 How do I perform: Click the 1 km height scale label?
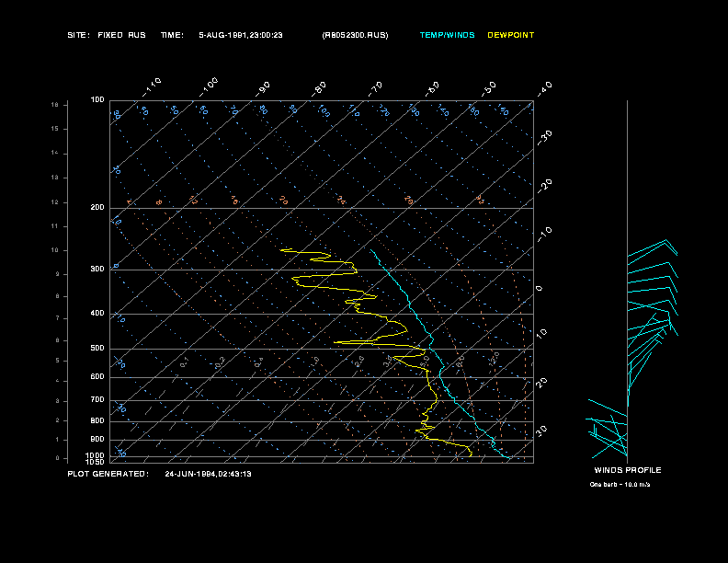58,440
